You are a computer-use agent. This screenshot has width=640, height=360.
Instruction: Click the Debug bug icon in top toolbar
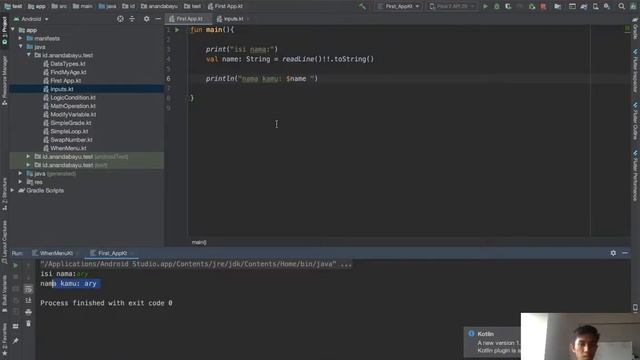pos(497,7)
